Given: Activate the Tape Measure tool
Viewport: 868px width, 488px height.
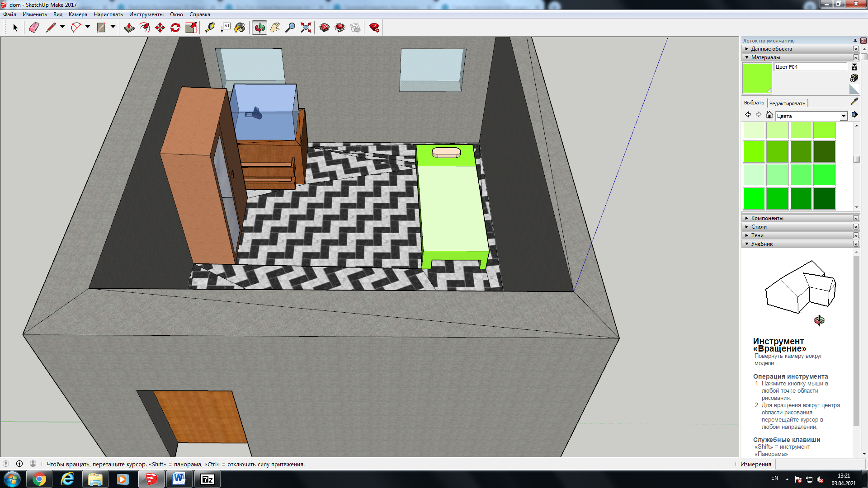Looking at the screenshot, I should point(210,28).
